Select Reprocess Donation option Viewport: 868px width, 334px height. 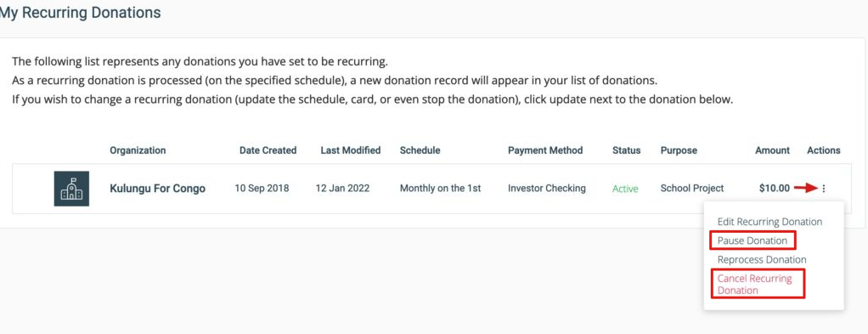pos(762,259)
